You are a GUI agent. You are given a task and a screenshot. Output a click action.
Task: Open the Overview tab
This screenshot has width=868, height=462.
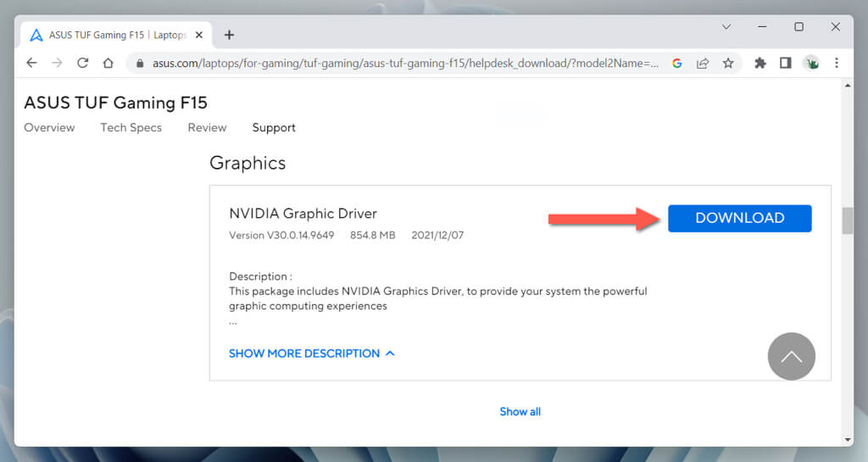(49, 128)
